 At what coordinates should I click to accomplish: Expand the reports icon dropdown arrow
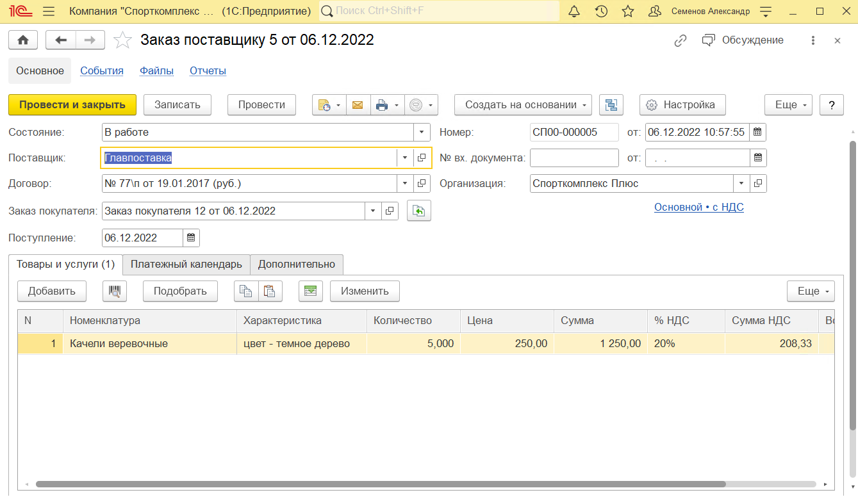[340, 105]
